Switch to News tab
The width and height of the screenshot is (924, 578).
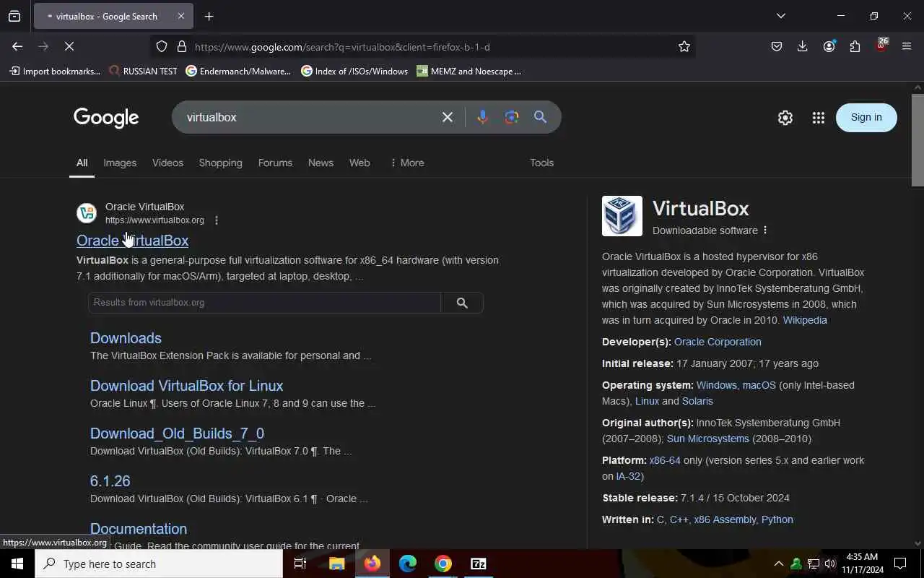(321, 163)
